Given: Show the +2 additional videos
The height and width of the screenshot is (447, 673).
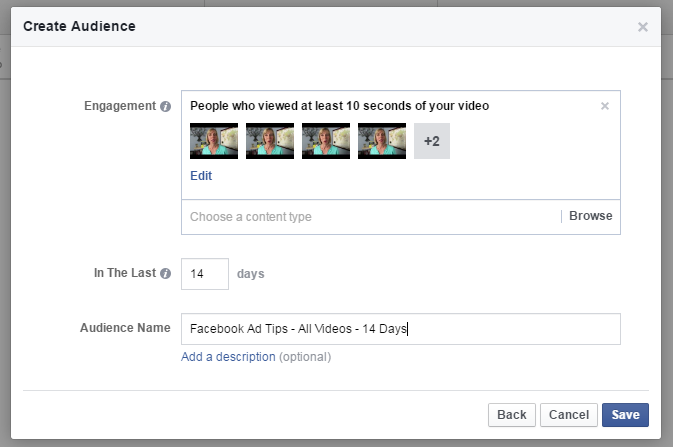Looking at the screenshot, I should click(432, 141).
